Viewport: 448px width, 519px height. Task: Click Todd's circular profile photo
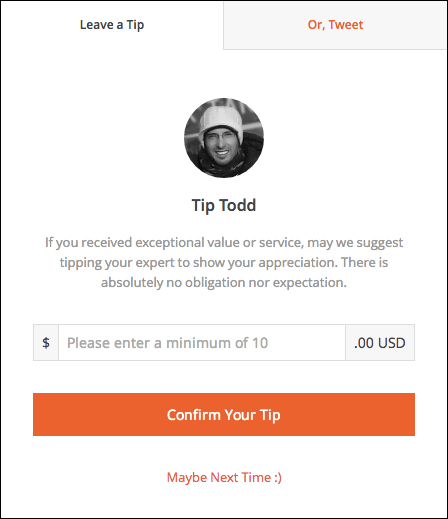coord(224,138)
